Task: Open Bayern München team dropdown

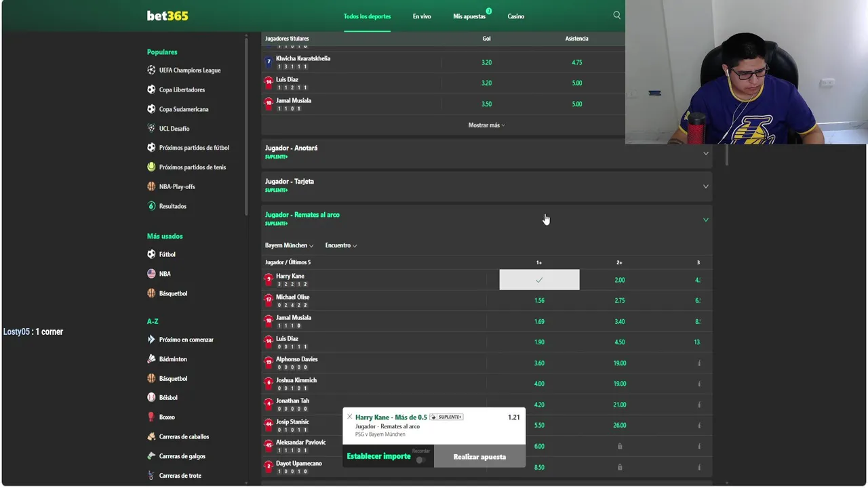Action: point(289,245)
